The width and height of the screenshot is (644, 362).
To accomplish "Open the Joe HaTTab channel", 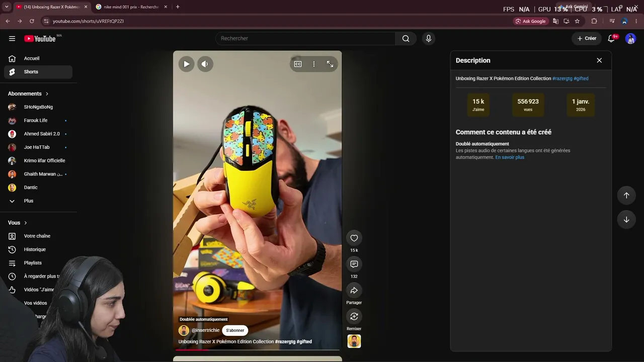I will [38, 147].
